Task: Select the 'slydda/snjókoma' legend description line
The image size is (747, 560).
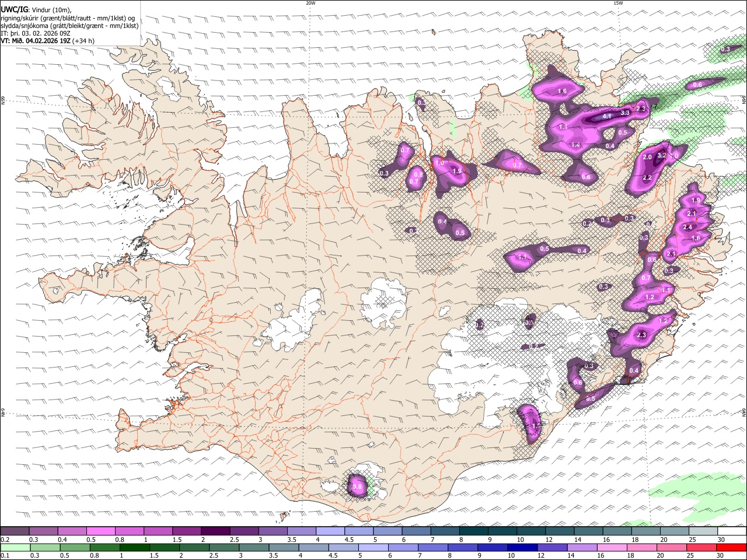Action: (x=70, y=26)
